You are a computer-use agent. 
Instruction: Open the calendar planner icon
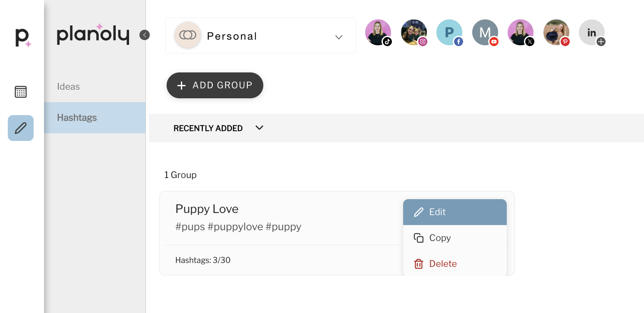21,92
